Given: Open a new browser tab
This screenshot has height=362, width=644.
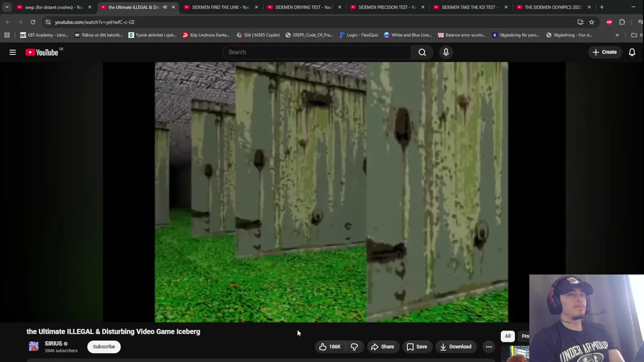Looking at the screenshot, I should coord(602,7).
